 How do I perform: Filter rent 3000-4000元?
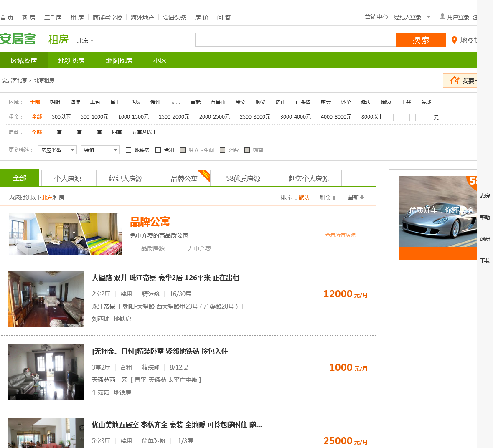tap(295, 117)
